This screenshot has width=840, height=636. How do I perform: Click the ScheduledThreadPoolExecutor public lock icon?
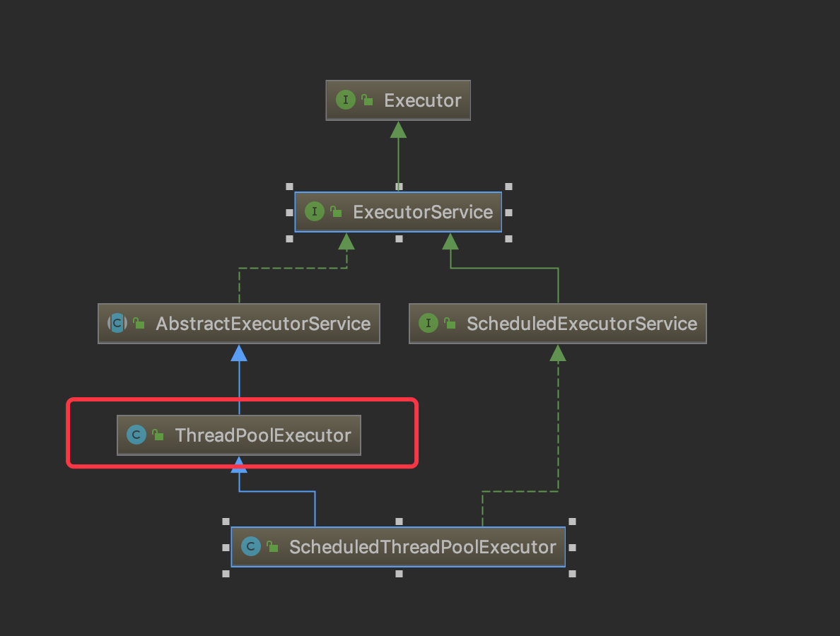coord(273,546)
